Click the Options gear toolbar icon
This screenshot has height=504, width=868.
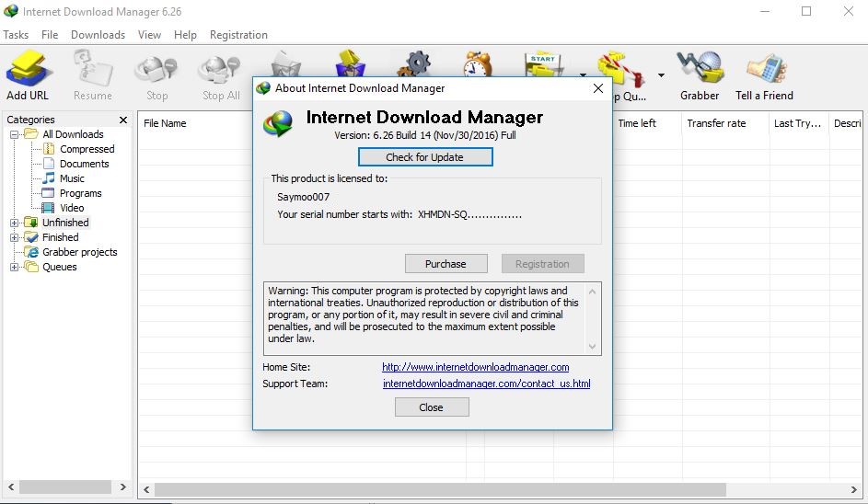415,64
